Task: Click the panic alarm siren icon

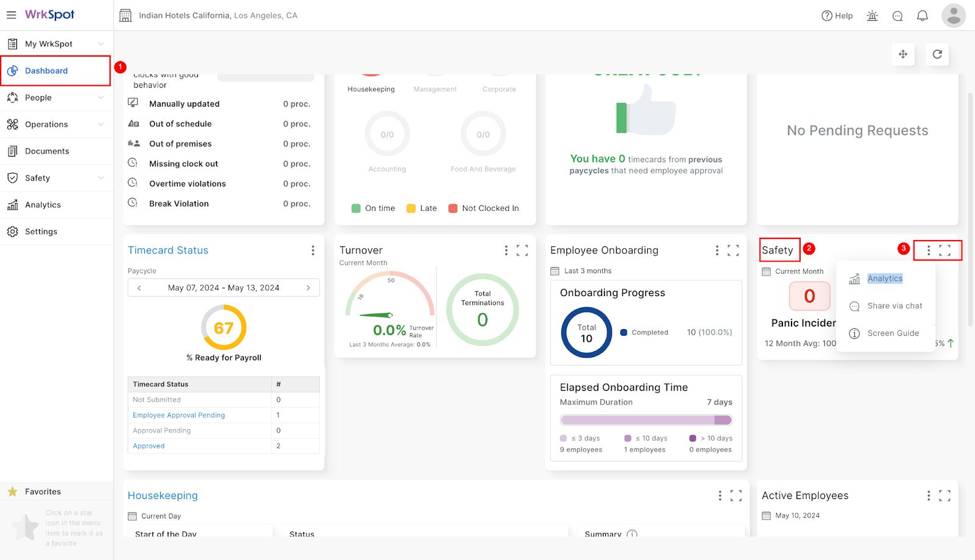Action: [873, 16]
